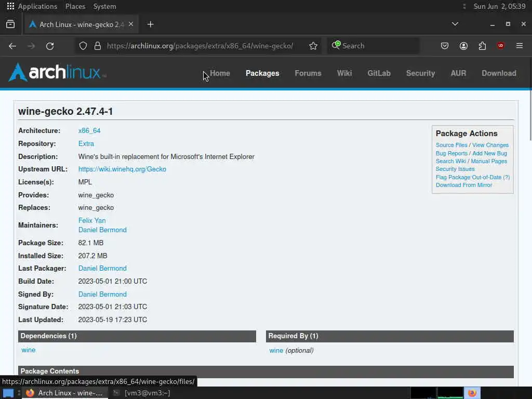
Task: Open the wiki.winehq.org/Gecko upstream URL
Action: coord(122,169)
